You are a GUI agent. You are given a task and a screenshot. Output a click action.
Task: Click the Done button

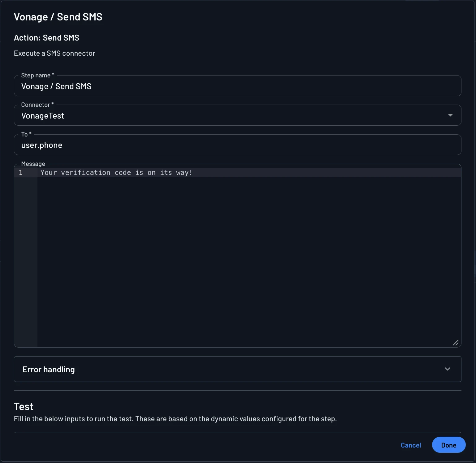tap(448, 445)
